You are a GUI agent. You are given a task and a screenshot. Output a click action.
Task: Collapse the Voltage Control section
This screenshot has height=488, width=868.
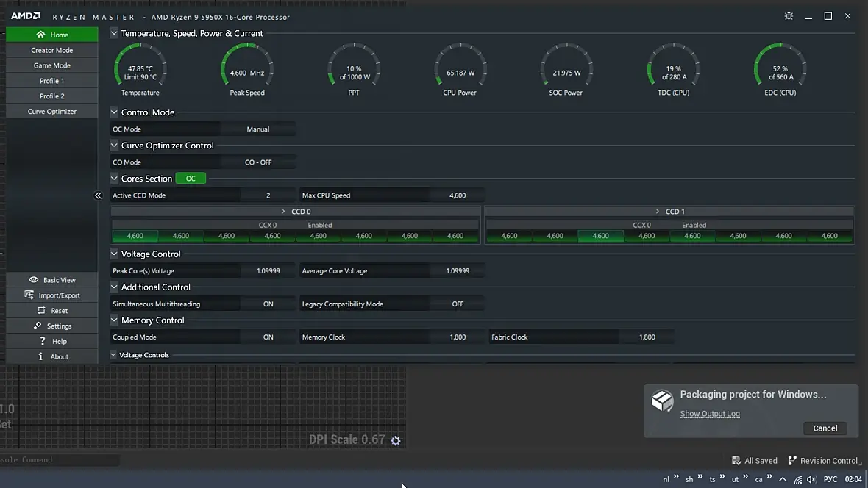(114, 254)
